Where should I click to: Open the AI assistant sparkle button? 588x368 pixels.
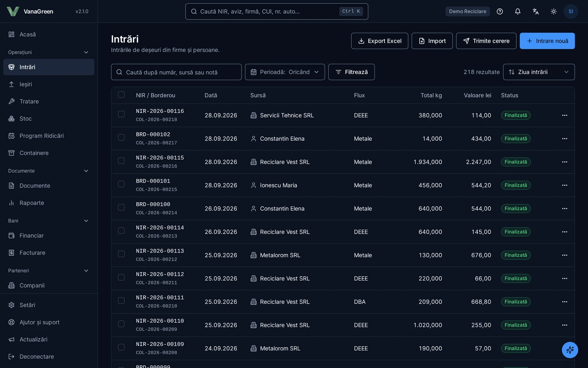pos(570,350)
